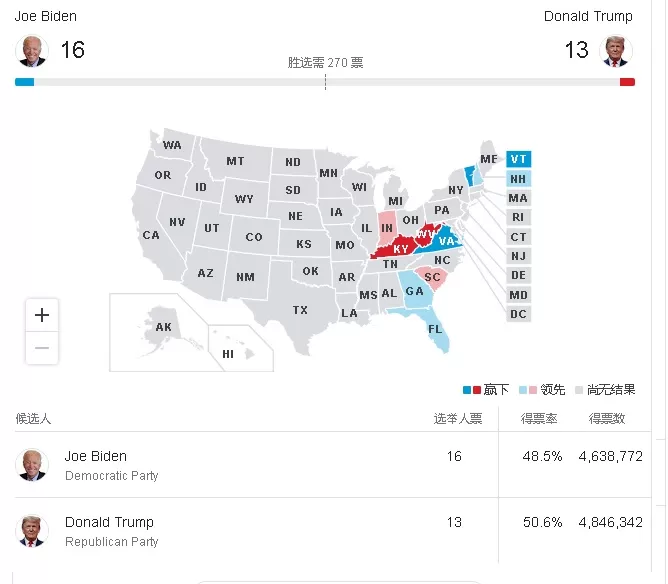Click Donald Trump's portrait at top right
668x584 pixels.
tap(616, 51)
